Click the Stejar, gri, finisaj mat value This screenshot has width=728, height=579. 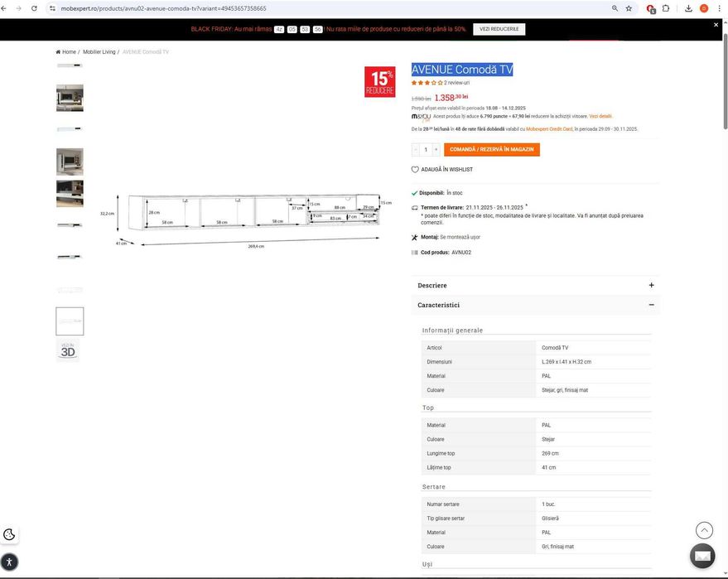click(x=565, y=390)
